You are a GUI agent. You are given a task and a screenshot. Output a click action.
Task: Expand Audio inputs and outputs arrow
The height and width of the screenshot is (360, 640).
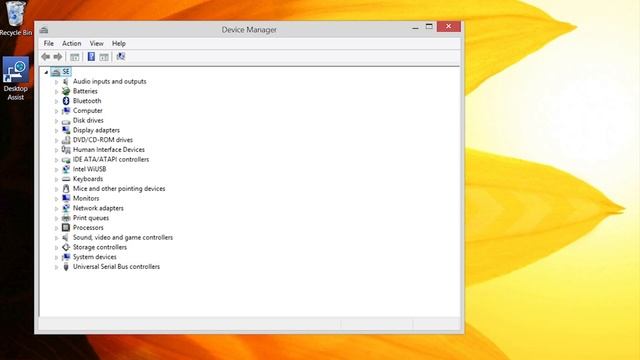coord(56,82)
